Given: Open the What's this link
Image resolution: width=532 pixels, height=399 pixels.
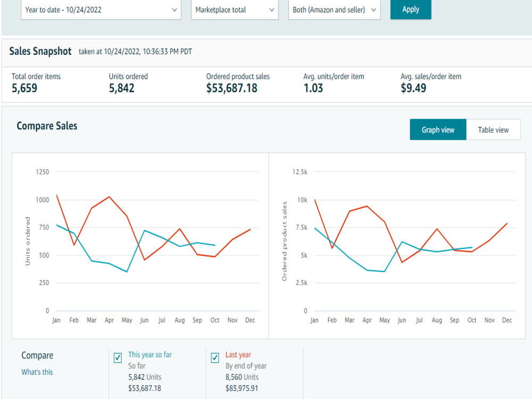Looking at the screenshot, I should 37,372.
